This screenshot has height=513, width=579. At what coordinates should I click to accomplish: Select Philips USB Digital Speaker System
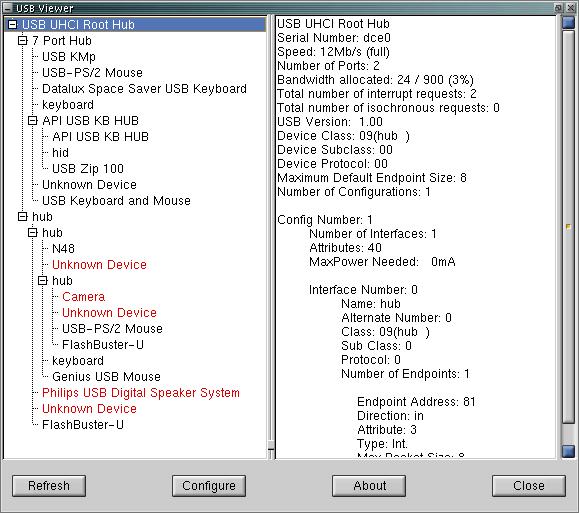tap(141, 393)
